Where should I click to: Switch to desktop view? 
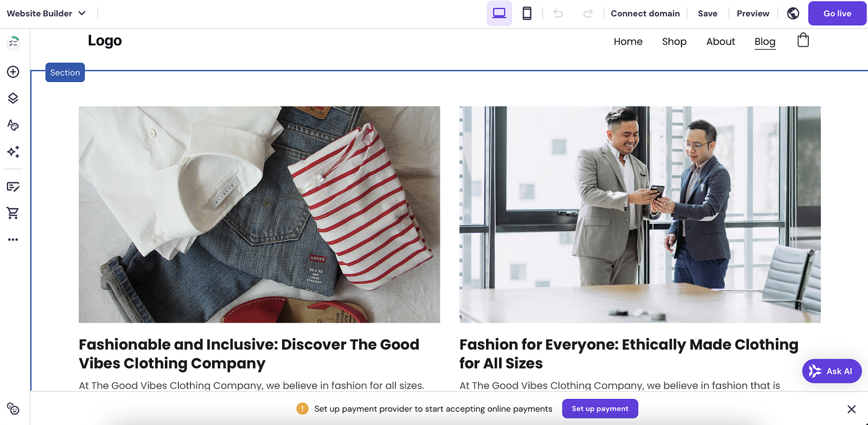499,14
